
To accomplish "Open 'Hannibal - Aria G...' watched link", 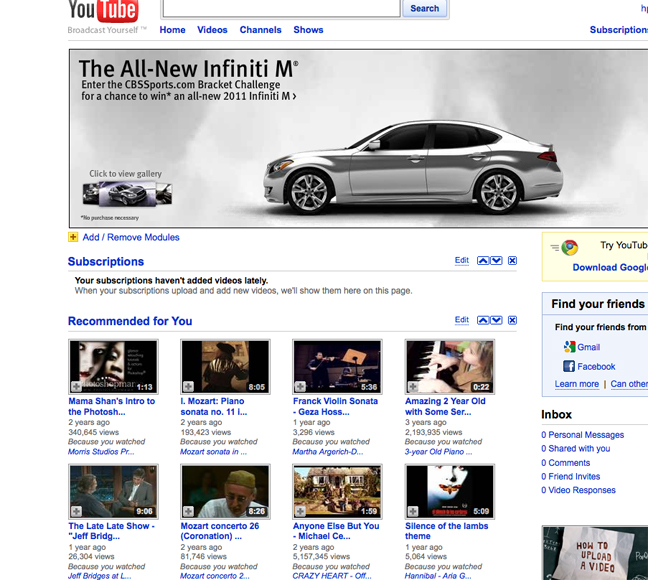I will tap(438, 576).
